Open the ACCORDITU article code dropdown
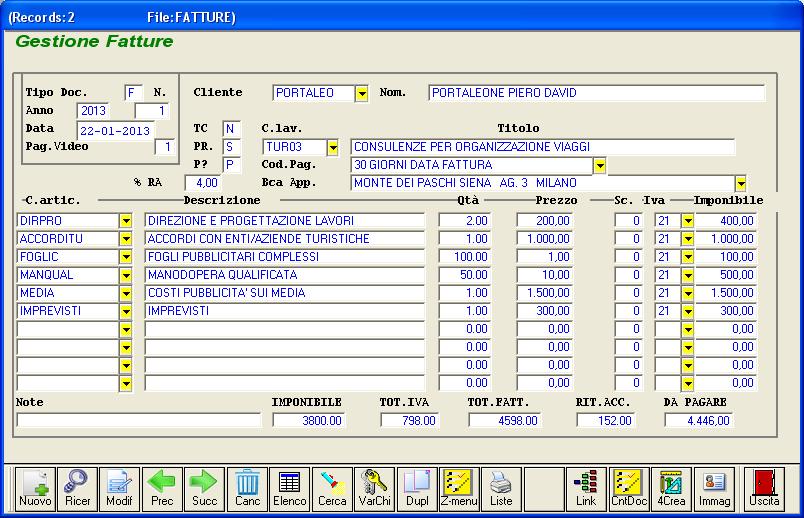This screenshot has height=518, width=804. pos(126,239)
